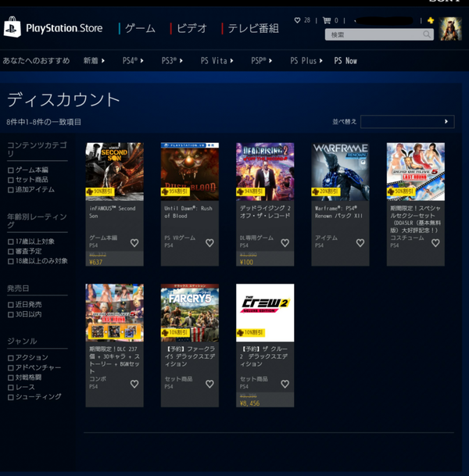Open the Far Cry 5 cover thumbnail
Viewport: 469px width, 476px height.
pyautogui.click(x=190, y=313)
